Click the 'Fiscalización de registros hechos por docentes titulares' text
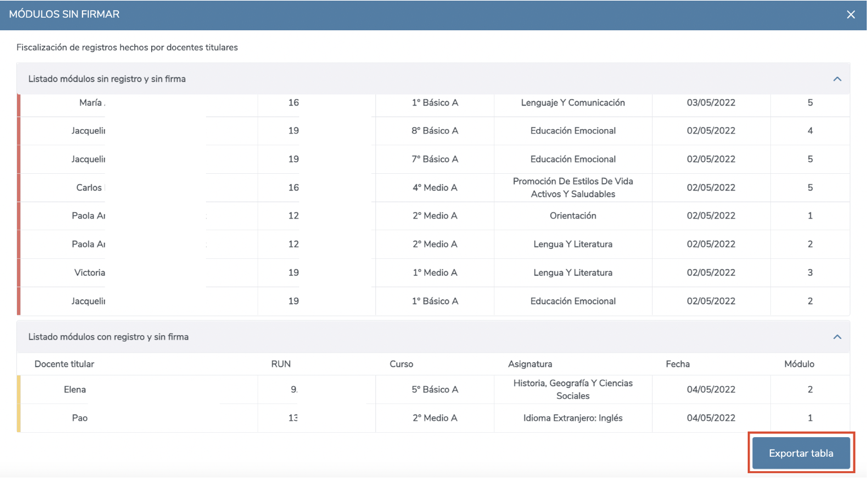Screen dimensions: 868x480 coord(127,47)
